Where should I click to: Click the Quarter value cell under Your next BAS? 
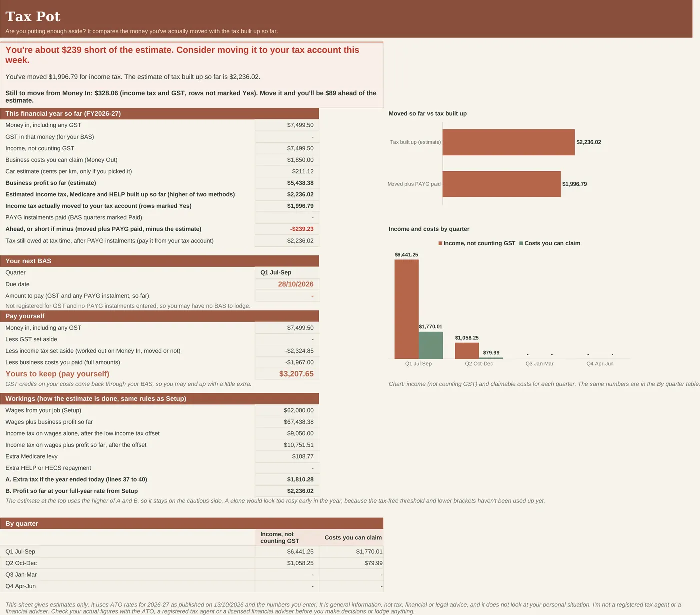[x=287, y=272]
